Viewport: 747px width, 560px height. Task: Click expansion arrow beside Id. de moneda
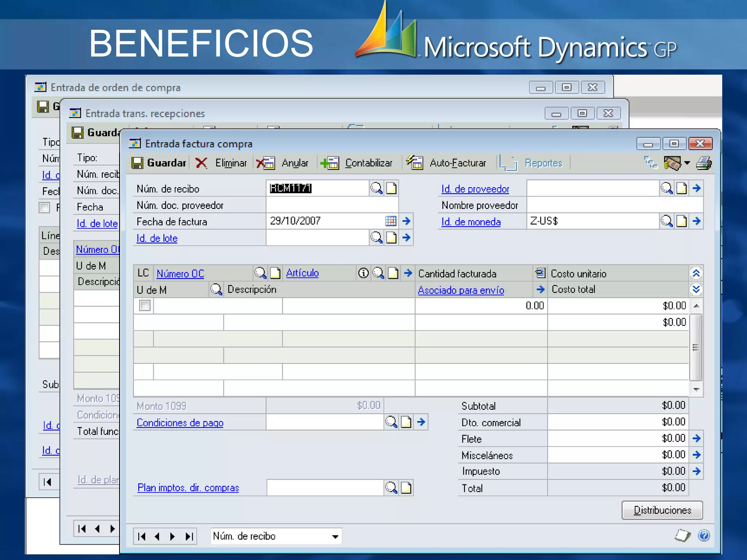click(x=697, y=221)
